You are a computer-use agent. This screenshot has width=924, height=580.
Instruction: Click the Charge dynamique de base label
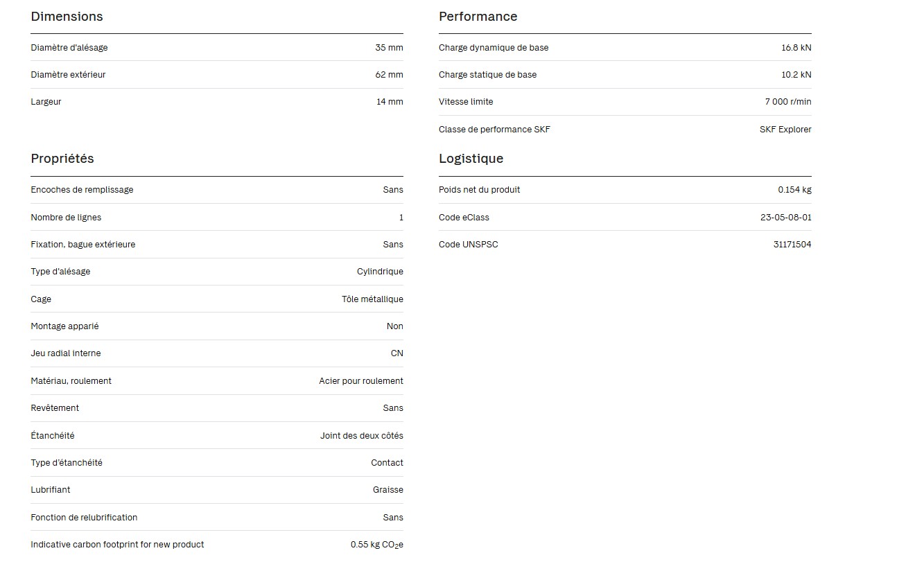coord(494,48)
